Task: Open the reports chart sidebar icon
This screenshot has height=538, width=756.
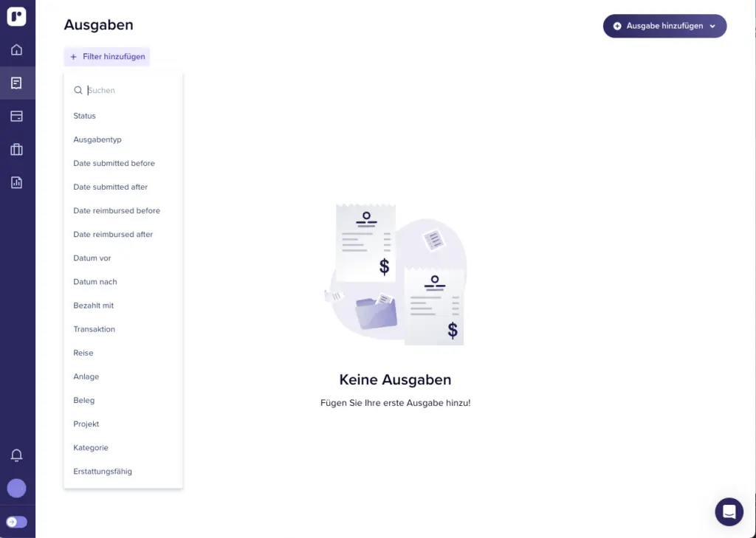Action: (x=16, y=182)
